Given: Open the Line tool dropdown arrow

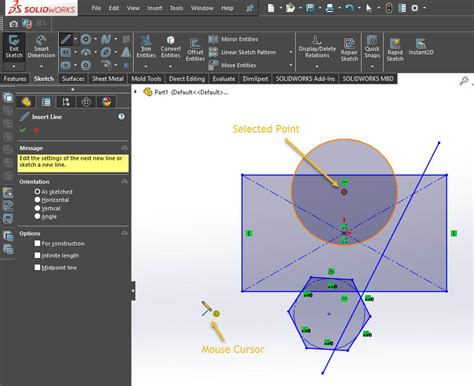Looking at the screenshot, I should [x=75, y=39].
